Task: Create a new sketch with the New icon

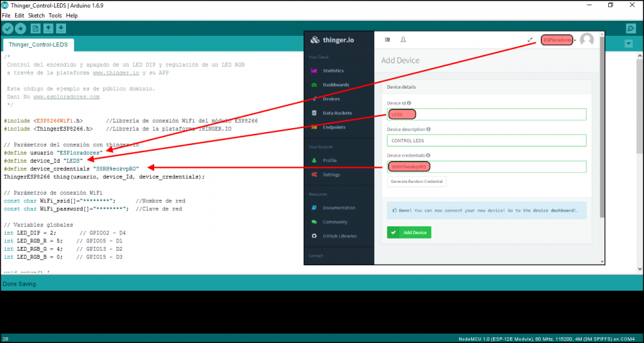Action: [x=36, y=28]
